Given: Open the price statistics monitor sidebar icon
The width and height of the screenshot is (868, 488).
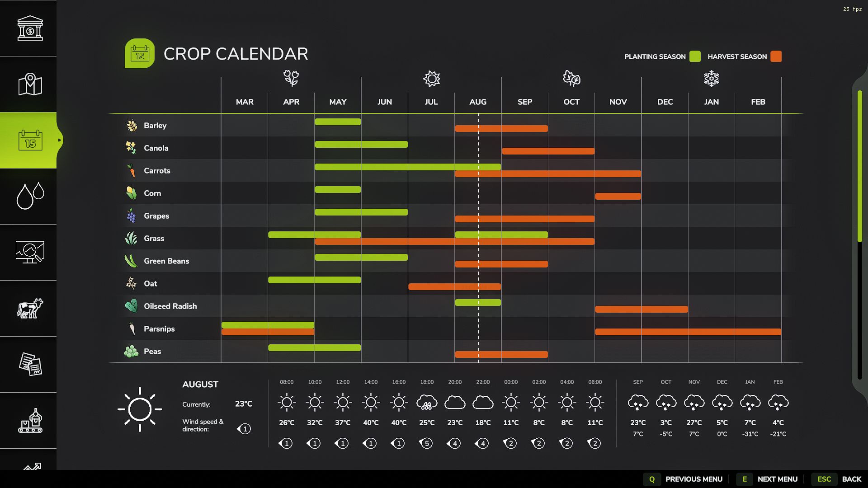Looking at the screenshot, I should 30,252.
